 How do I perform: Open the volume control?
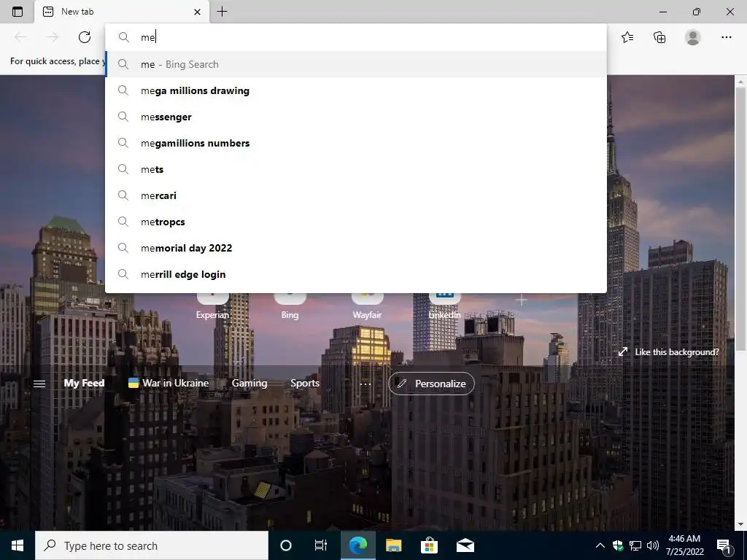tap(653, 545)
